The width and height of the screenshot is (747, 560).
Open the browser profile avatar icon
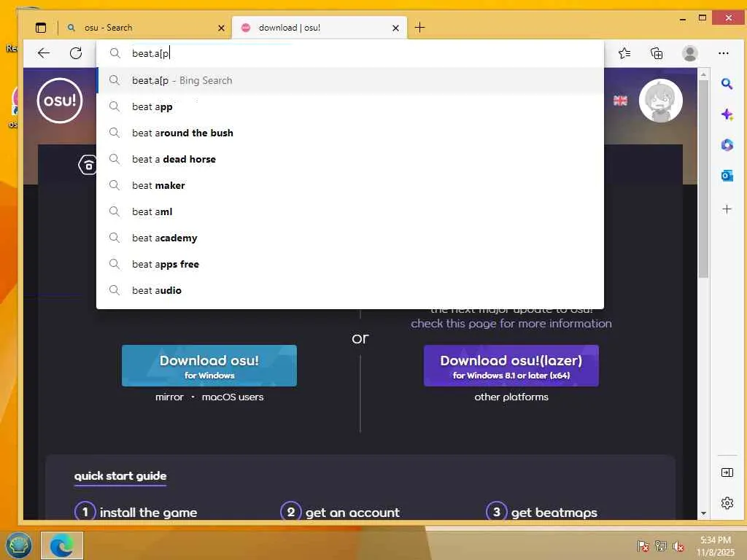click(689, 53)
